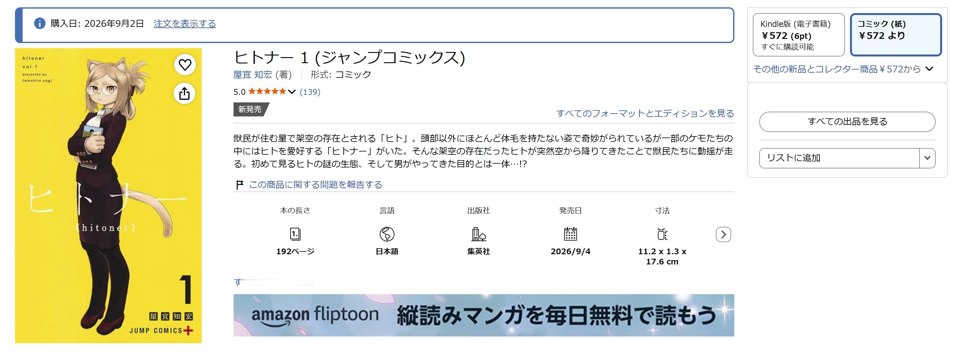Click the ヒトナー book cover image

108,196
